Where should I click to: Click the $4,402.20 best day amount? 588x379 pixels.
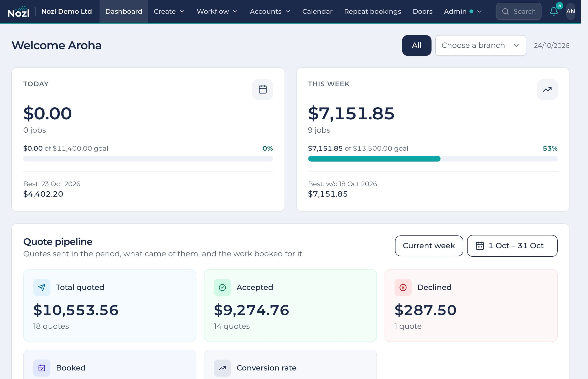(43, 194)
